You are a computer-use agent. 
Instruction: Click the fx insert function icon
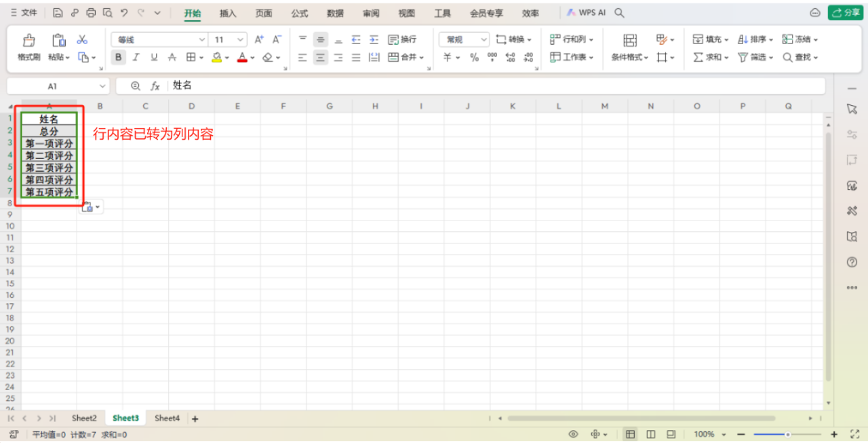155,86
